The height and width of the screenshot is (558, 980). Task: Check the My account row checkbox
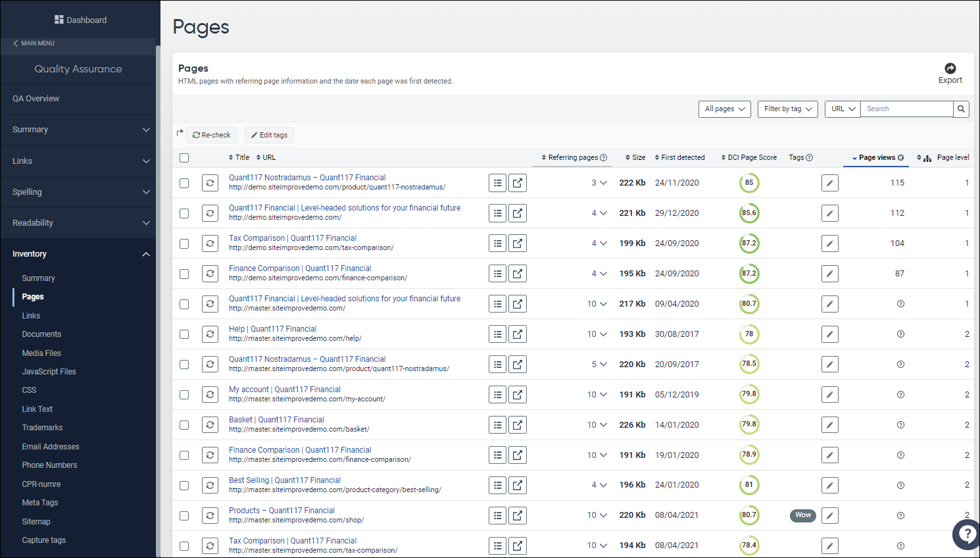click(184, 394)
